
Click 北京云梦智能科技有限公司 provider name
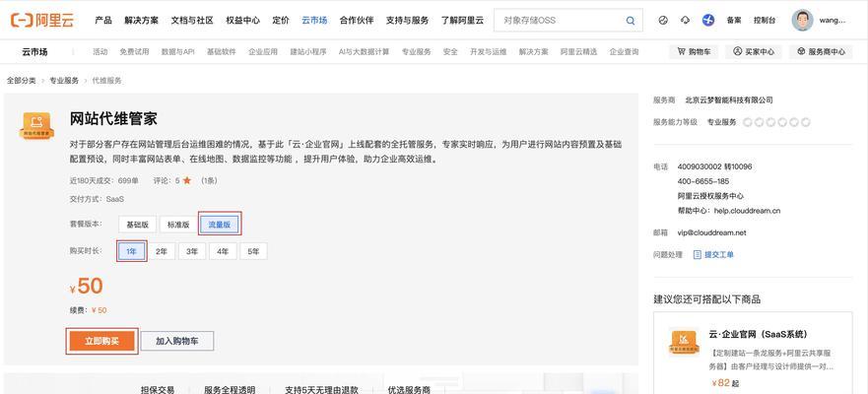pyautogui.click(x=728, y=100)
